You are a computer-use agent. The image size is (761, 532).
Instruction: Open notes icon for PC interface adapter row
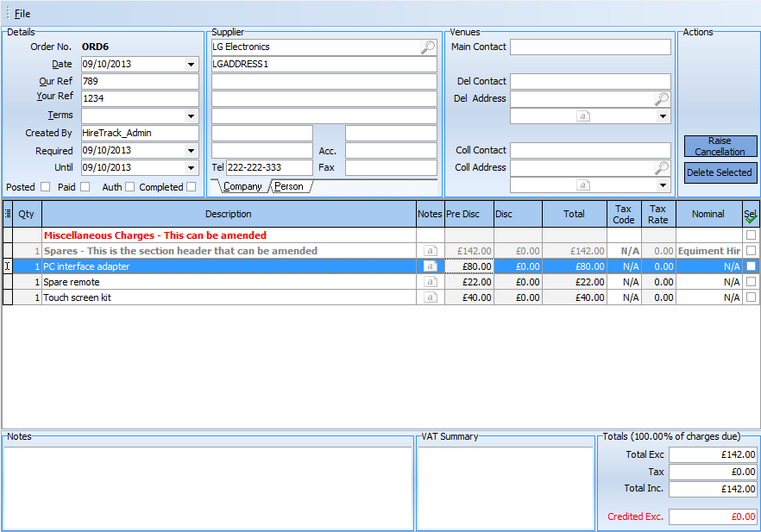(x=430, y=266)
